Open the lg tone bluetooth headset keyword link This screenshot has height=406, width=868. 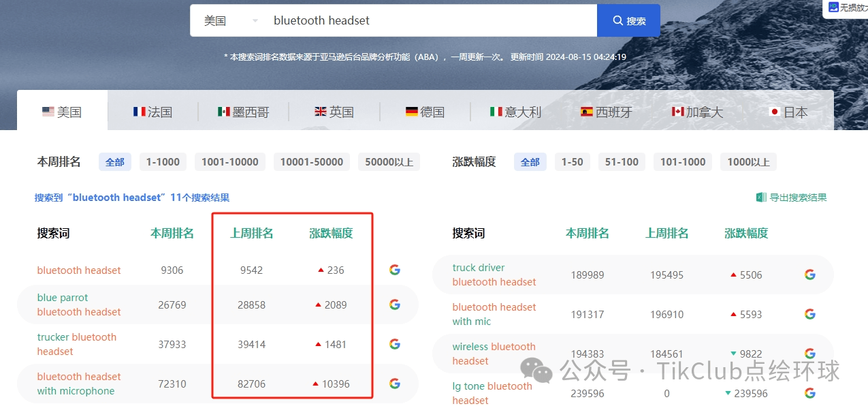(x=492, y=393)
